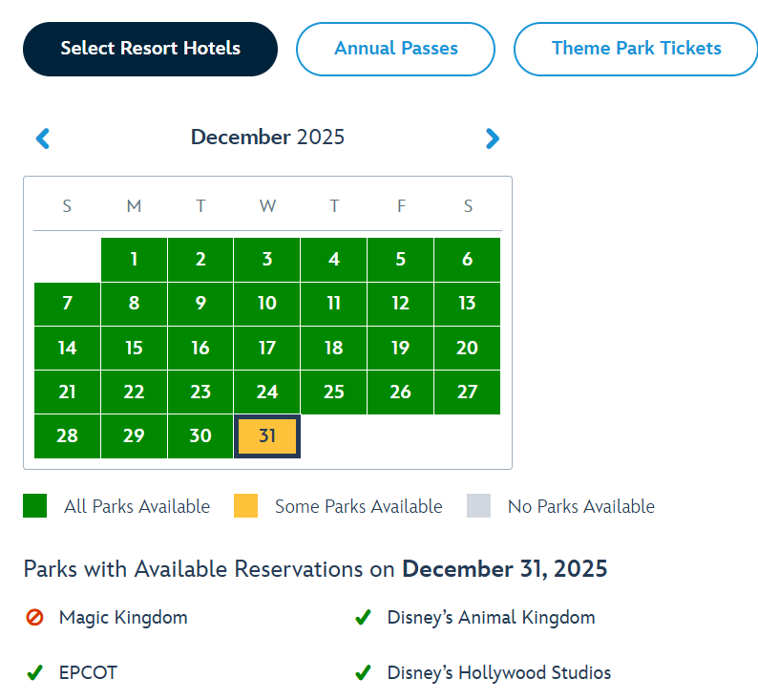Choose December 25 in the calendar

click(x=333, y=392)
